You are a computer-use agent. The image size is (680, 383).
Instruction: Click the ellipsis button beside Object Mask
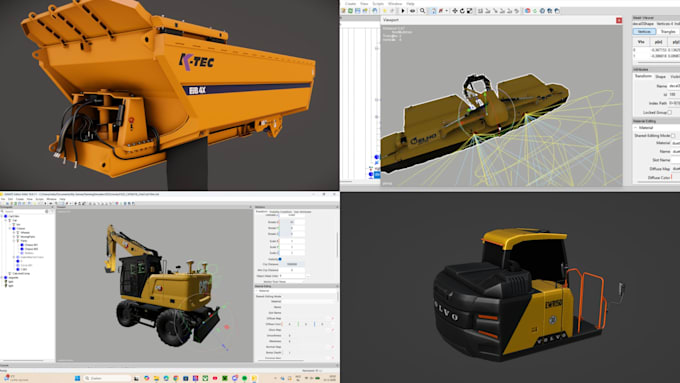point(308,276)
